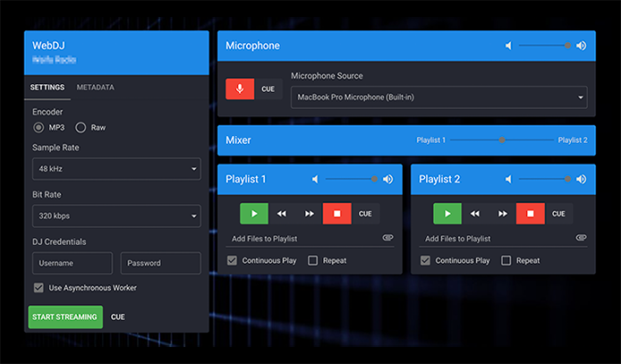
Task: Click the mute speaker icon in Playlist 2 header
Action: [508, 179]
